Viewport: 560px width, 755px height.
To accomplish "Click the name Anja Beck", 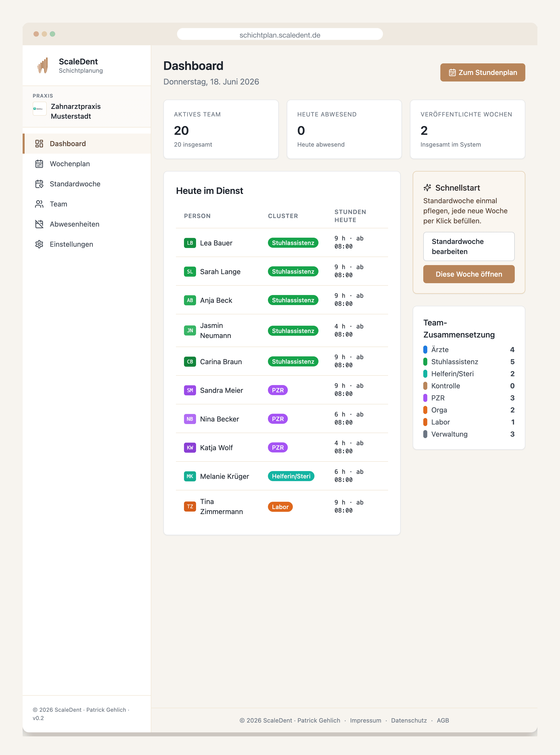I will pyautogui.click(x=216, y=300).
